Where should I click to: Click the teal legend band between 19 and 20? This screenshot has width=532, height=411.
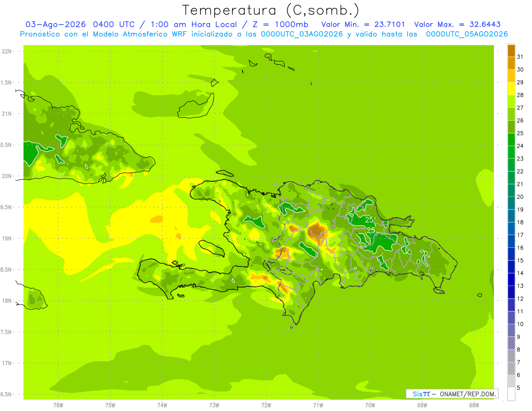pos(511,203)
